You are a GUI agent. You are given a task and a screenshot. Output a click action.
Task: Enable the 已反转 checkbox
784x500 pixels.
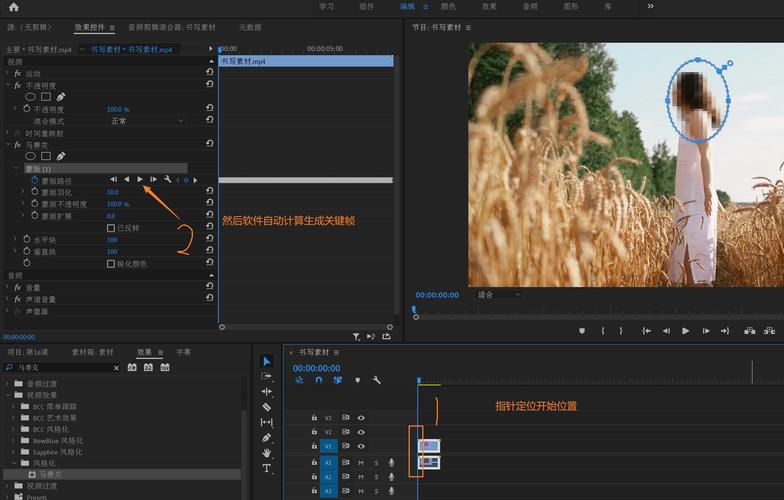pos(111,228)
